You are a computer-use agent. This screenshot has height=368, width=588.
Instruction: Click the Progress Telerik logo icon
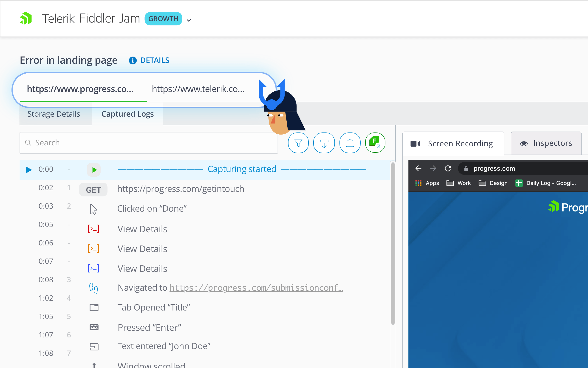click(x=26, y=18)
